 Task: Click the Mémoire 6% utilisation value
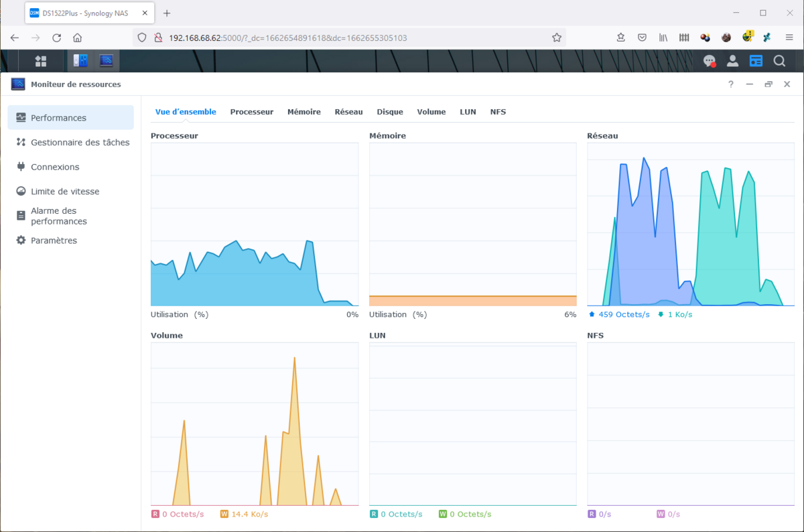(570, 314)
